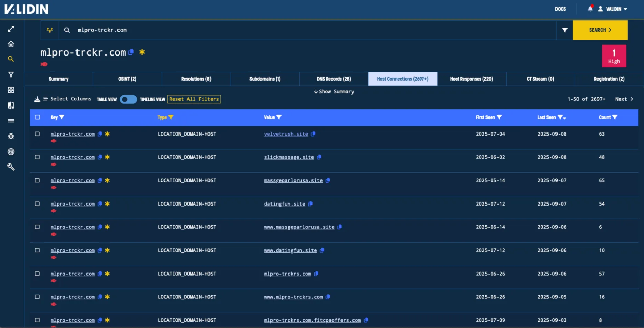Switch to the Summary tab

point(59,79)
